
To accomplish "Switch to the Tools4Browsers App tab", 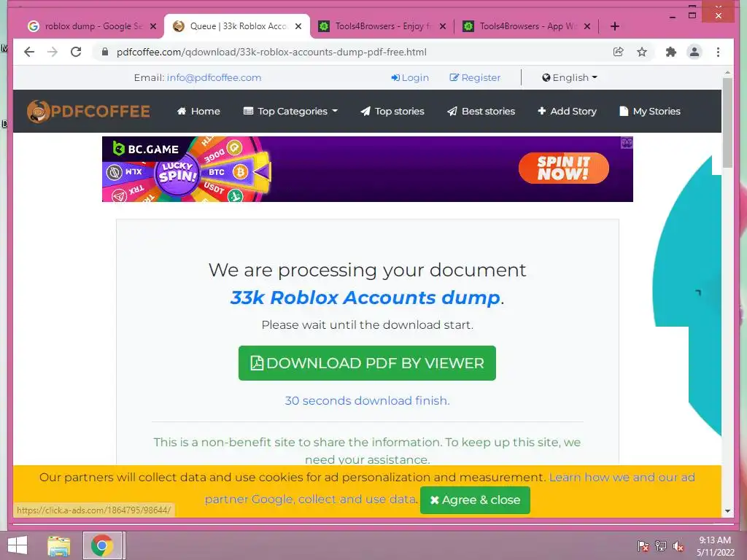I will click(x=527, y=26).
